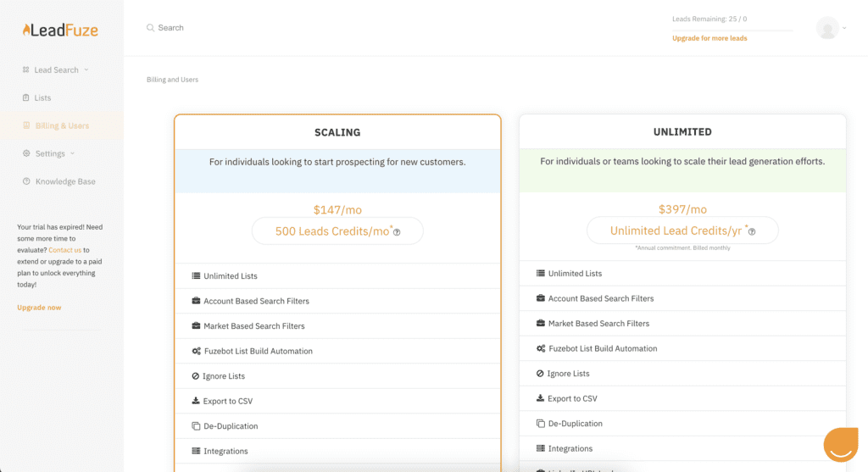Click the Knowledge Base help icon

(26, 181)
